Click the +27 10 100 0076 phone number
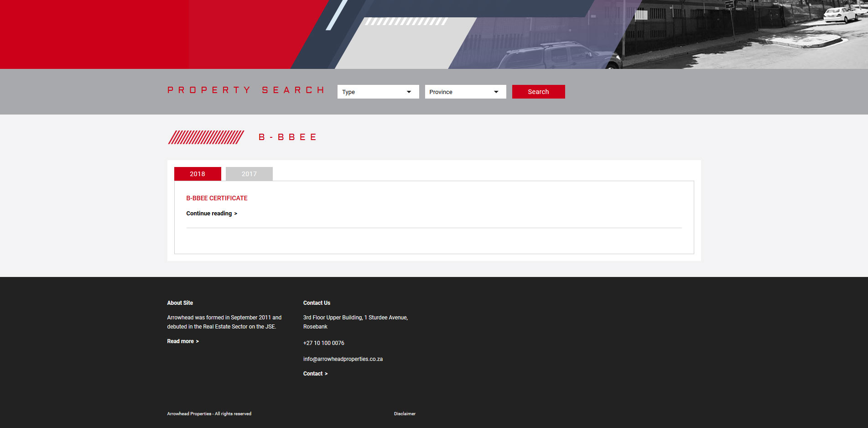The height and width of the screenshot is (428, 868). (x=323, y=343)
